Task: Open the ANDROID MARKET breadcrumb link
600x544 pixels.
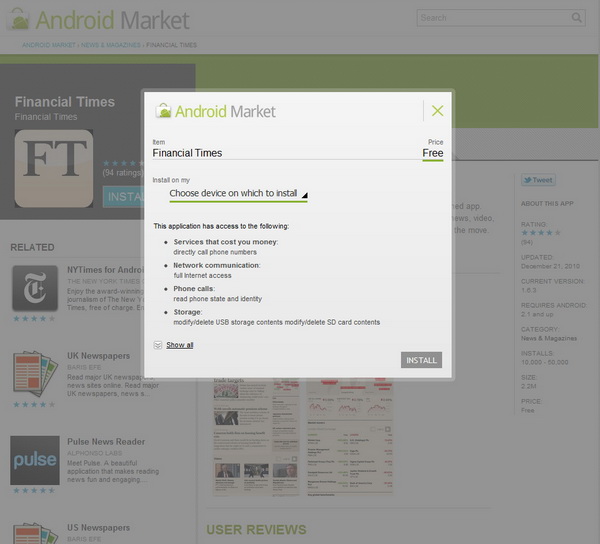Action: coord(49,45)
